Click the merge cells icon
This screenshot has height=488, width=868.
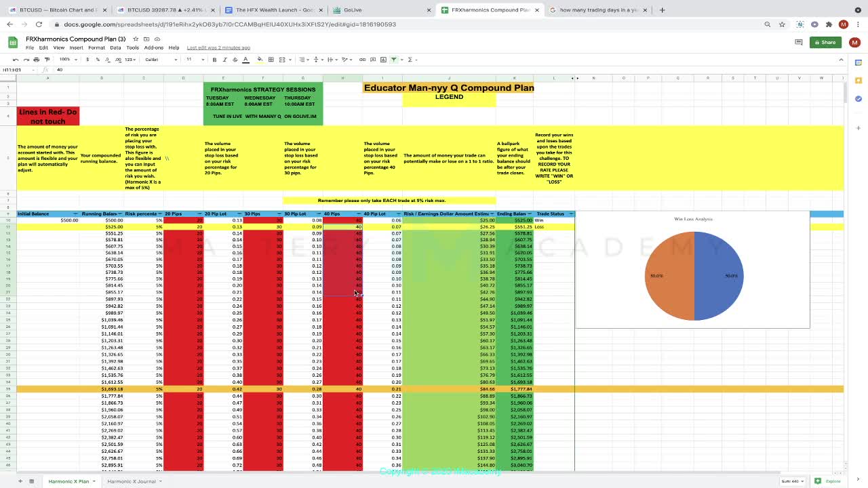pyautogui.click(x=281, y=60)
